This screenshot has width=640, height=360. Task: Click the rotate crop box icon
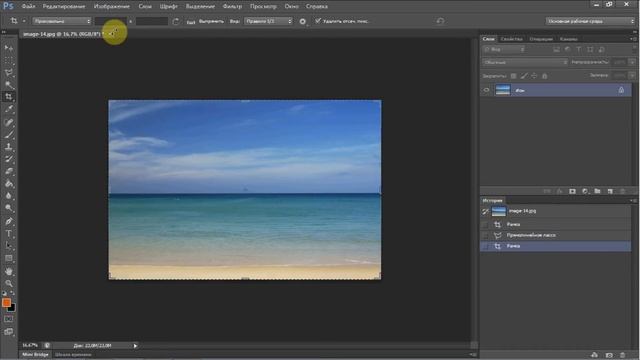(176, 21)
